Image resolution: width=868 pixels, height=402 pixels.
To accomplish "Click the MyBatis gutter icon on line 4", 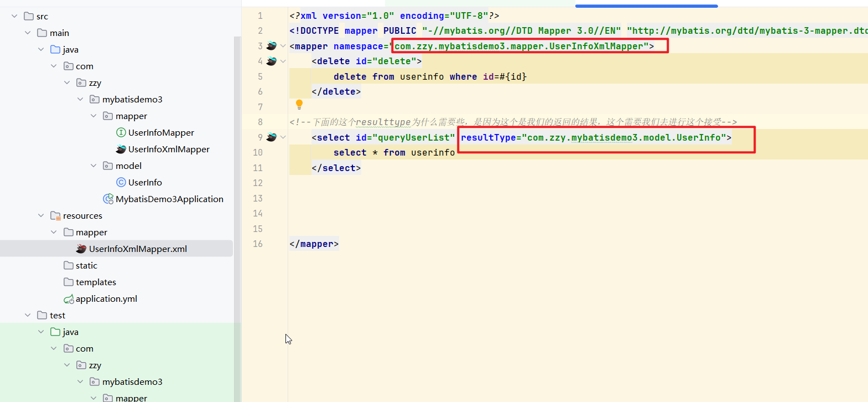I will [x=272, y=61].
